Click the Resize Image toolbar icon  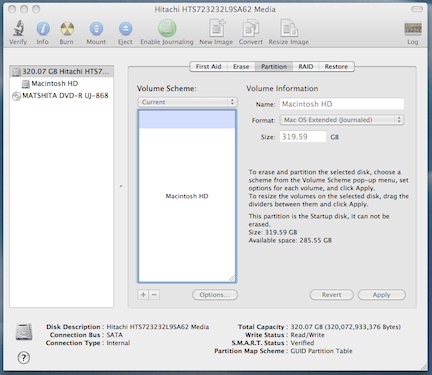pyautogui.click(x=289, y=28)
